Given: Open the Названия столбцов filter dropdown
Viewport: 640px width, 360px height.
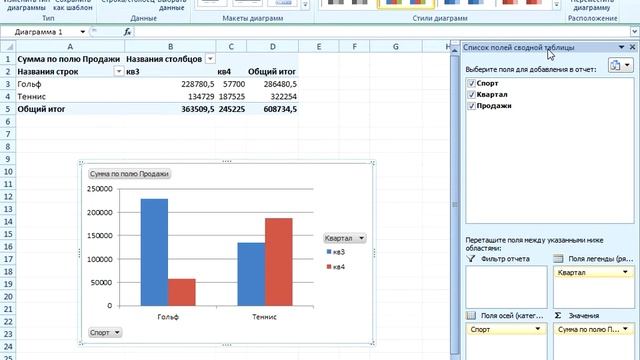Looking at the screenshot, I should (x=210, y=59).
